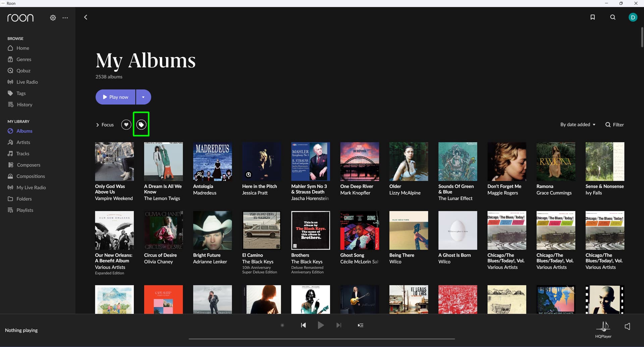Viewport: 644px width, 347px height.
Task: Open the three-dots more menu
Action: [x=65, y=18]
